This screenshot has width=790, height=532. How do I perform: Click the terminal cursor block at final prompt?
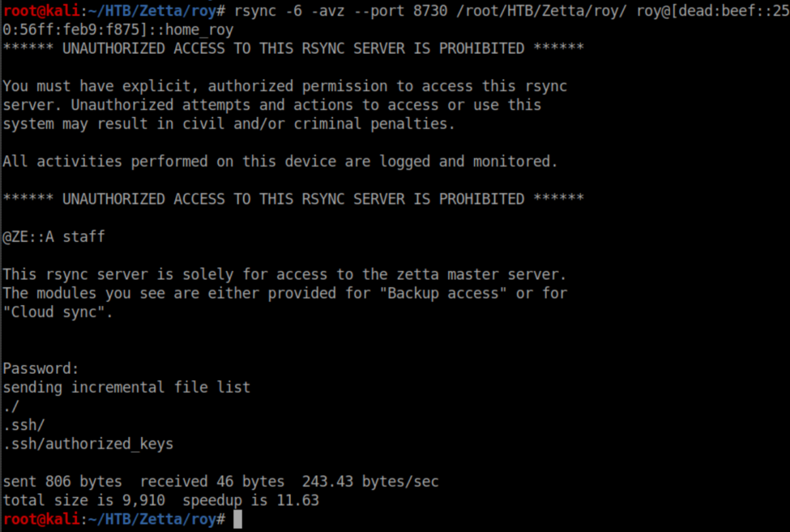(x=238, y=519)
